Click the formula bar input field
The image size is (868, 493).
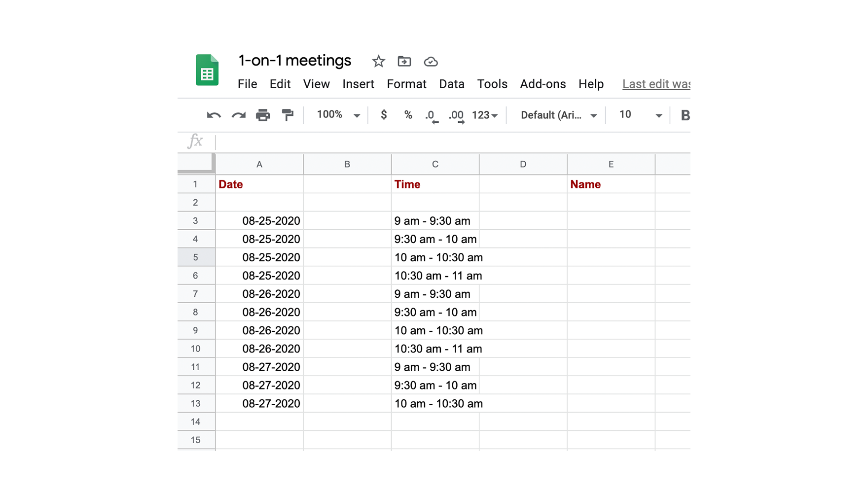[444, 142]
